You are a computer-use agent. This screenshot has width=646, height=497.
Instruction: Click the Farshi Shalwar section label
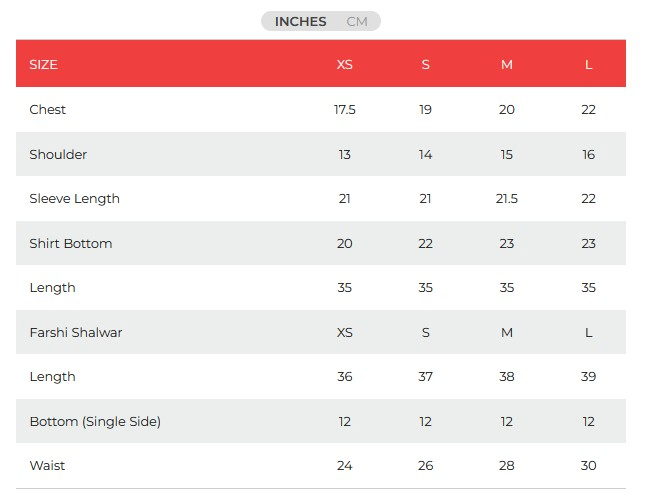click(x=76, y=332)
